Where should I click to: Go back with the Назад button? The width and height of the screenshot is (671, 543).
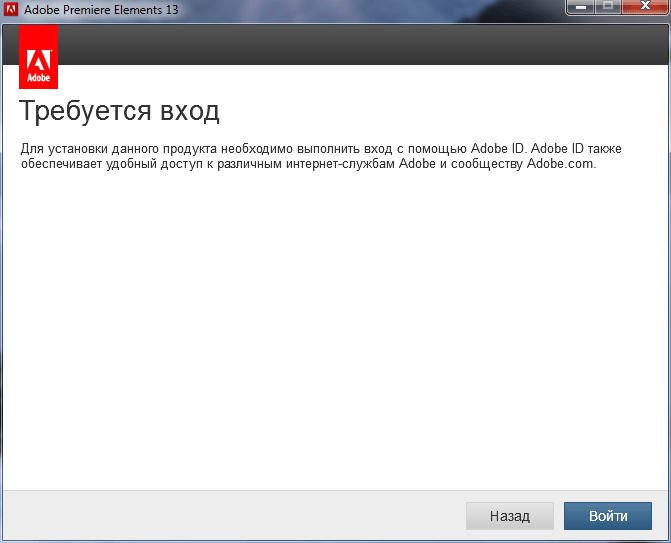(x=510, y=516)
